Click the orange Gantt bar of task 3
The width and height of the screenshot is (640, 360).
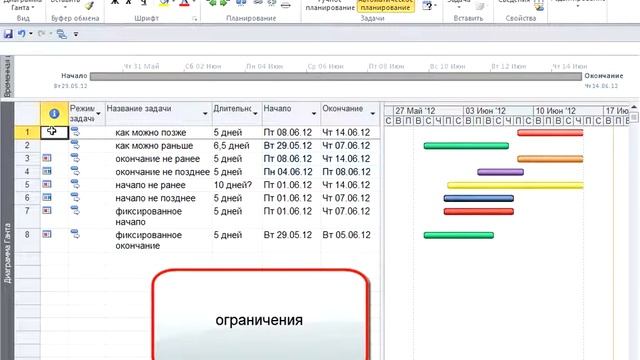click(x=550, y=159)
